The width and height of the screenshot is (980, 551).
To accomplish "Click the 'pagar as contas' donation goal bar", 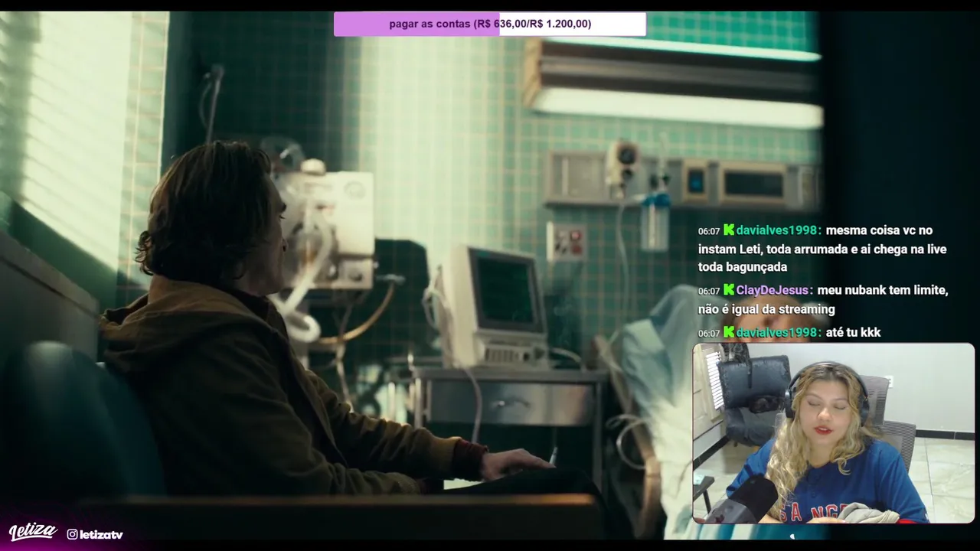I will (x=490, y=24).
